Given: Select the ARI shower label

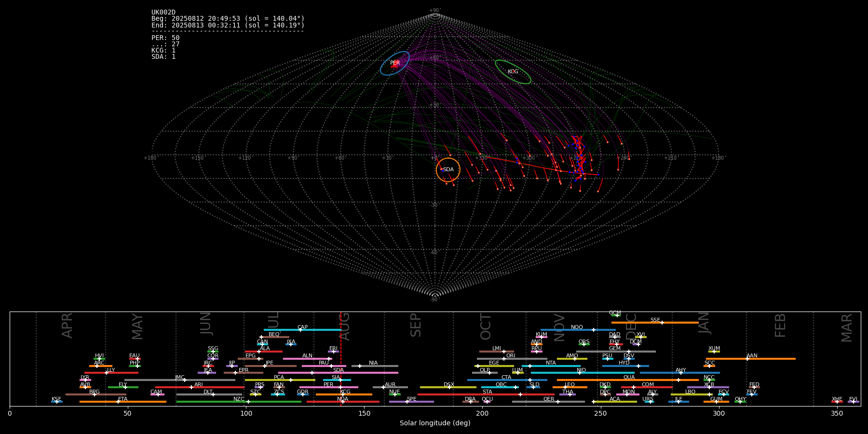Looking at the screenshot, I should (199, 384).
